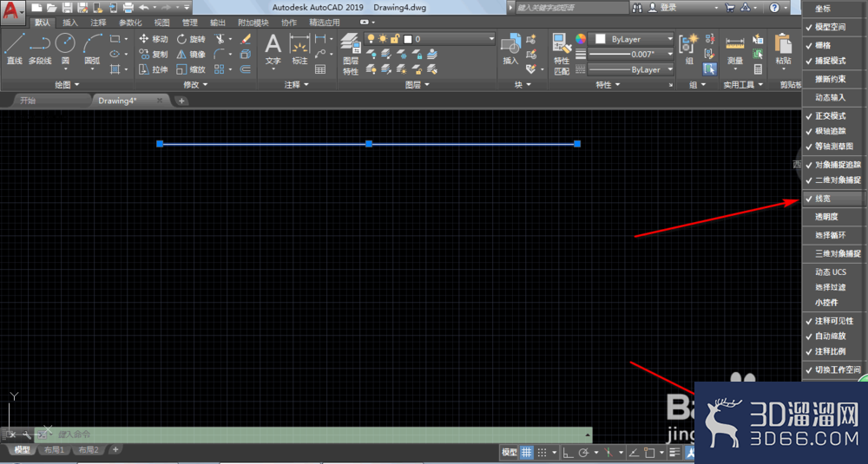Screen dimensions: 868x464
Task: Choose the Rotate (旋转) tool
Action: coord(191,39)
